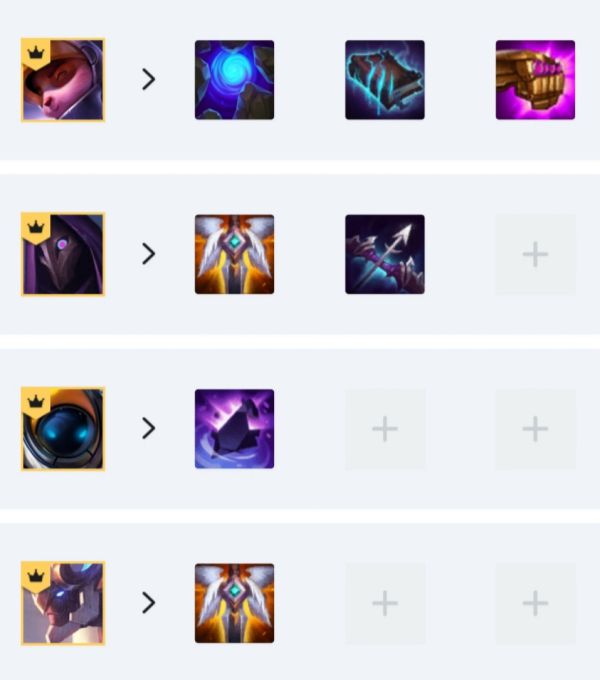
Task: Add second item for the horned champion
Action: pos(385,604)
